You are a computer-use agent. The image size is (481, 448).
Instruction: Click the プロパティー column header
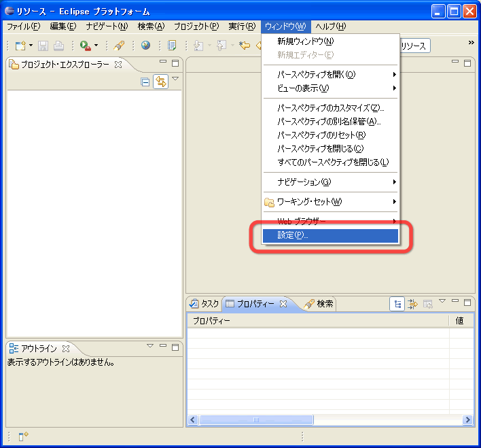click(318, 321)
